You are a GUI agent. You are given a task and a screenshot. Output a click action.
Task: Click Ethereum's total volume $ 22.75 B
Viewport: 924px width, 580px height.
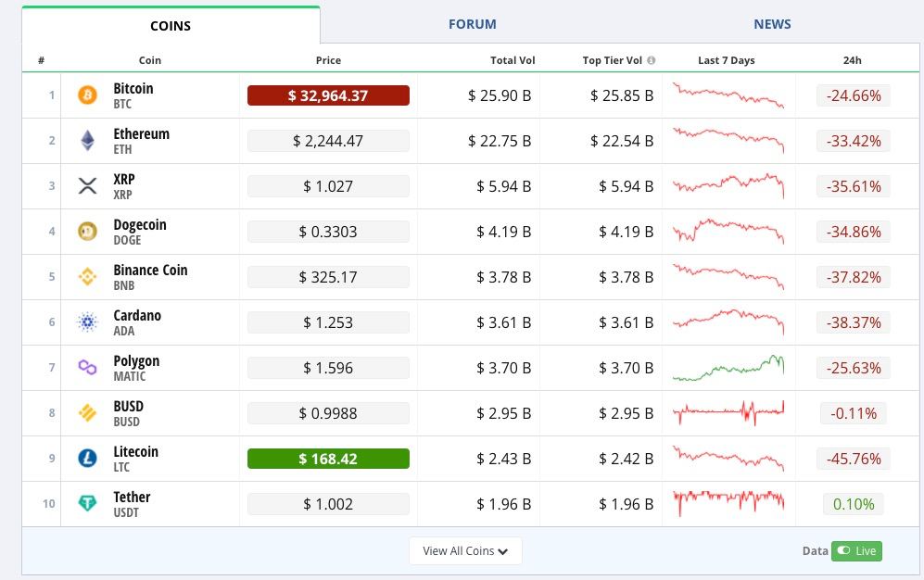pos(500,141)
